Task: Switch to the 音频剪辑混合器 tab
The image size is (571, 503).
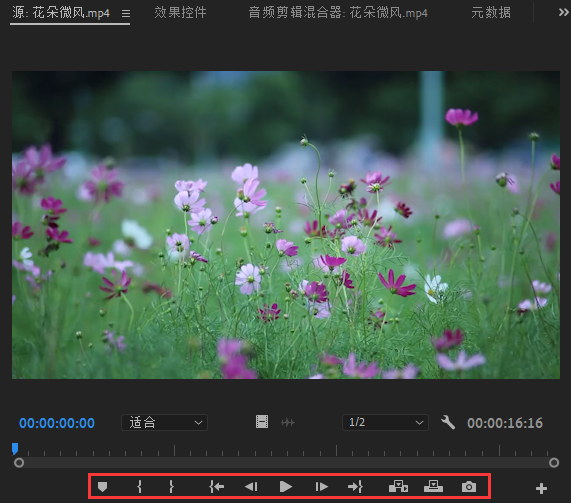Action: (338, 13)
